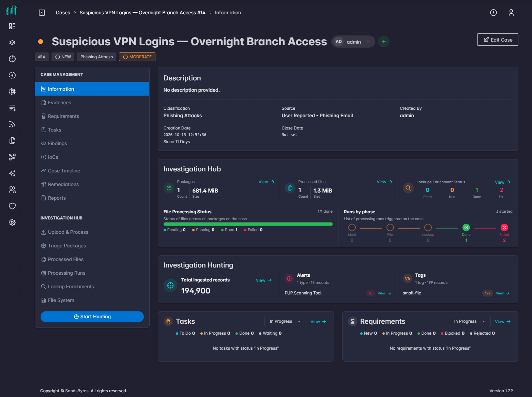Open the copied files icon in left rail

pos(12,141)
